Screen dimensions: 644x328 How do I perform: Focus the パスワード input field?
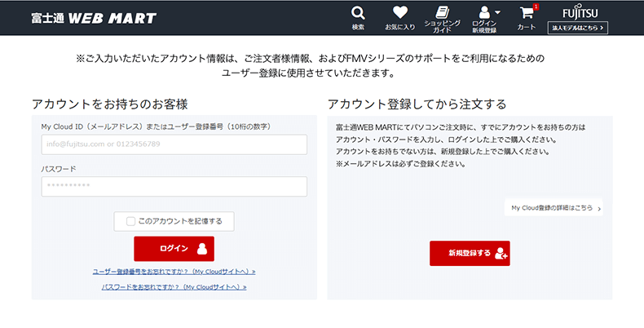tap(174, 187)
